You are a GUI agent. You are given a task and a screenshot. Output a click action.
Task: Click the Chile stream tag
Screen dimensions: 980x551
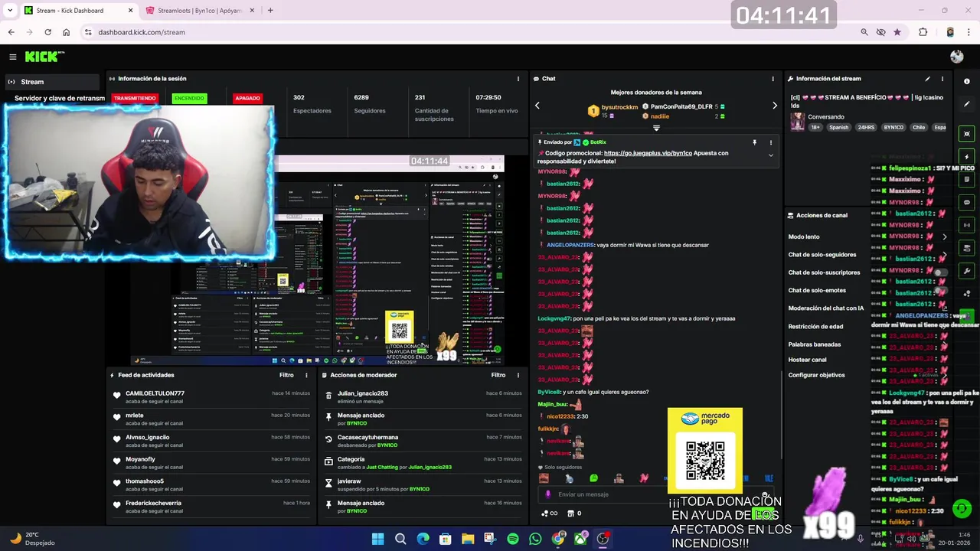tap(919, 127)
